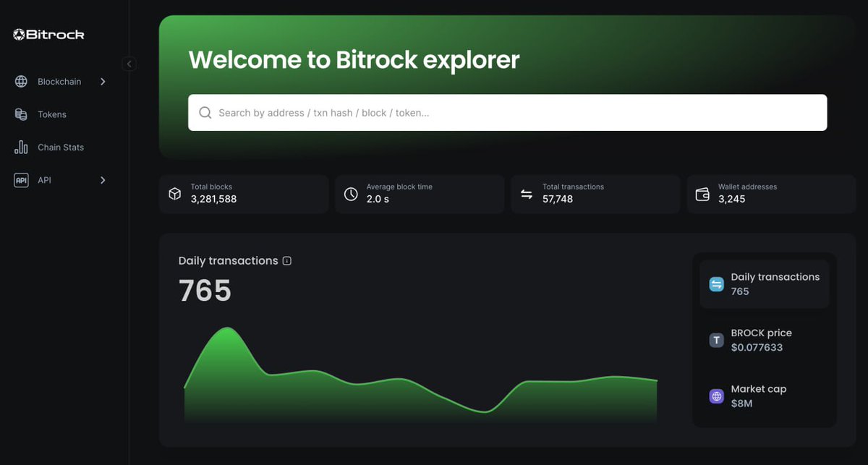The height and width of the screenshot is (465, 868).
Task: Select the Wallet addresses value 3,245
Action: click(x=731, y=199)
